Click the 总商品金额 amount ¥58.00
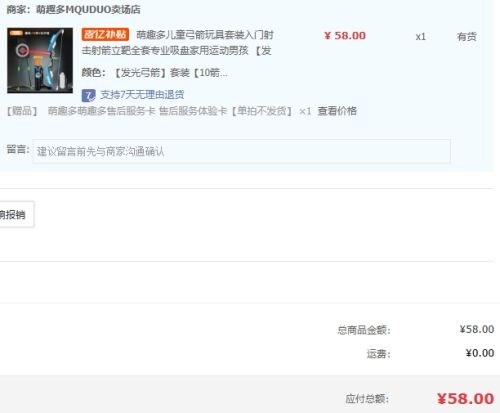Image resolution: width=500 pixels, height=413 pixels. point(477,329)
